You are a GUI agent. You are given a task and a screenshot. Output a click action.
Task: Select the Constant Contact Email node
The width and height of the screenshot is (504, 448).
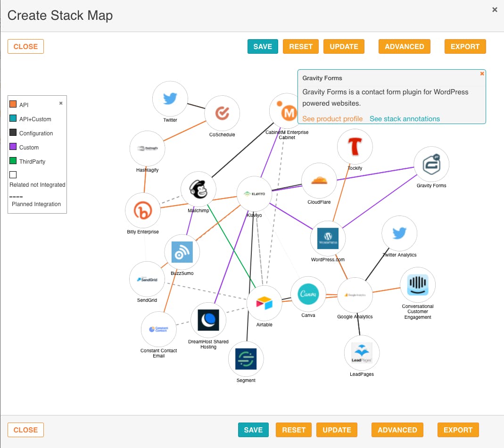pyautogui.click(x=158, y=329)
